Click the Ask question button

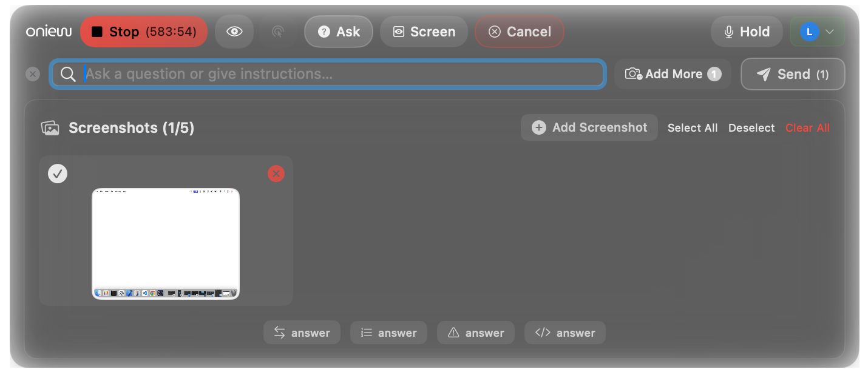click(339, 32)
